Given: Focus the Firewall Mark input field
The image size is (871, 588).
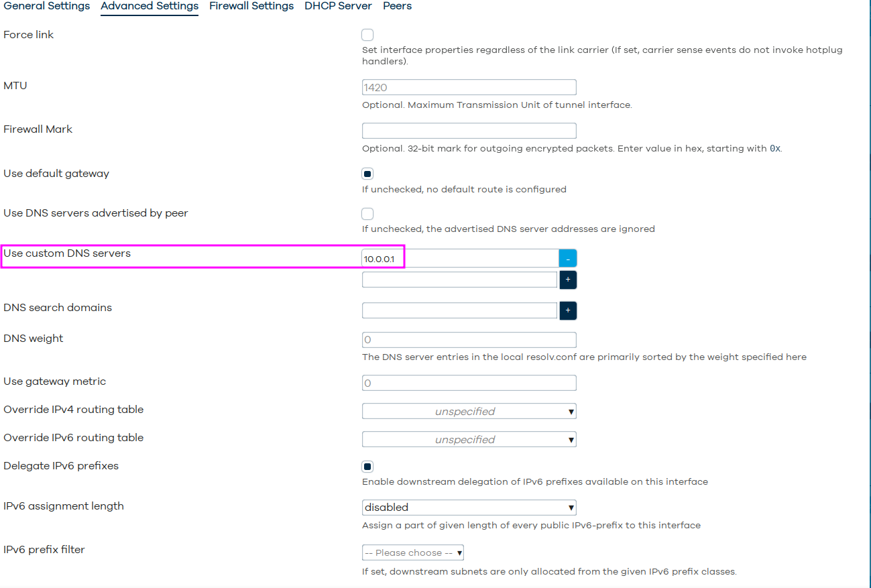Looking at the screenshot, I should tap(469, 131).
